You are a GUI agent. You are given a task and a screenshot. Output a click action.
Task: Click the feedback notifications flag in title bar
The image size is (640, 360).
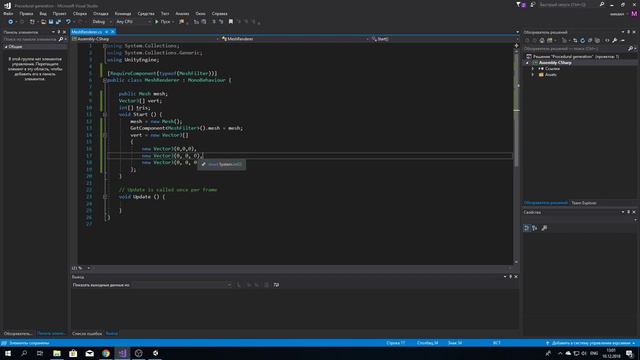click(520, 4)
